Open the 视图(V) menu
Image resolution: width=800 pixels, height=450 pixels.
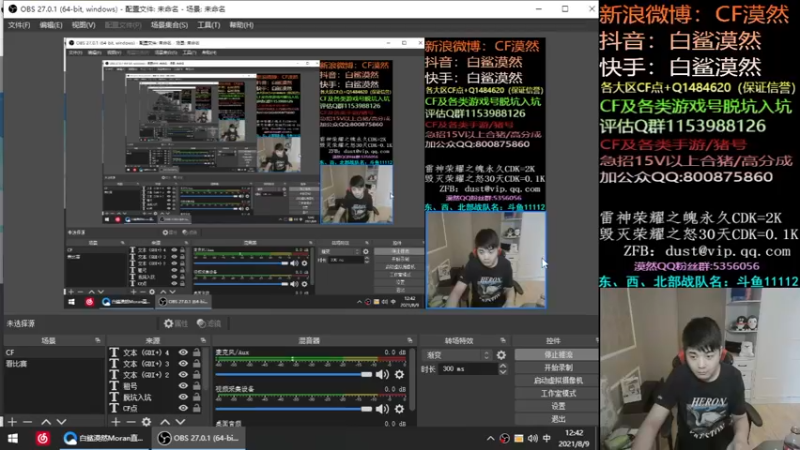click(84, 25)
